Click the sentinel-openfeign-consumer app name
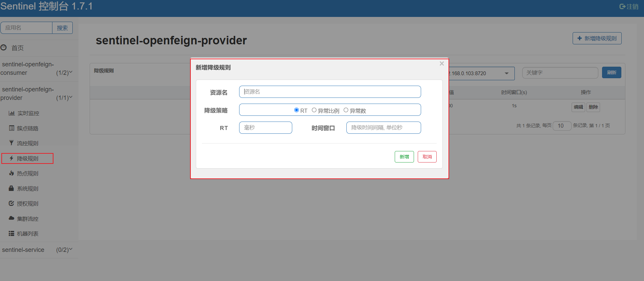 pyautogui.click(x=27, y=68)
